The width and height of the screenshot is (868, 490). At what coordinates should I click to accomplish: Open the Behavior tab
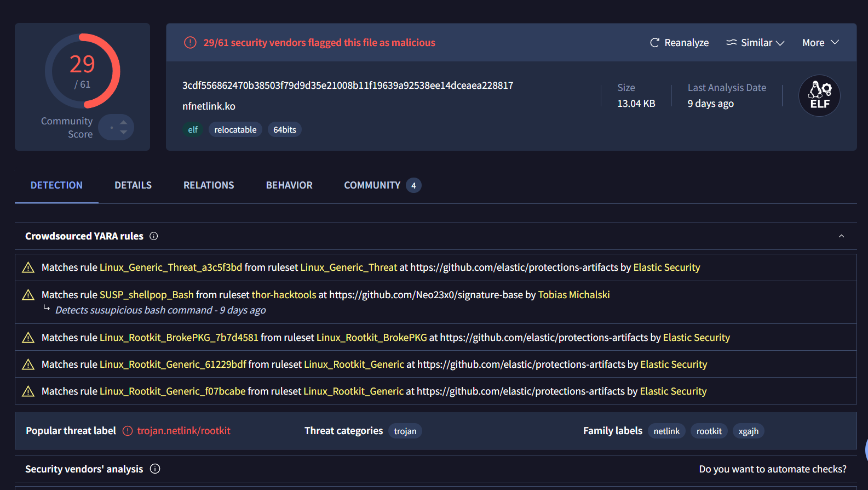point(289,185)
